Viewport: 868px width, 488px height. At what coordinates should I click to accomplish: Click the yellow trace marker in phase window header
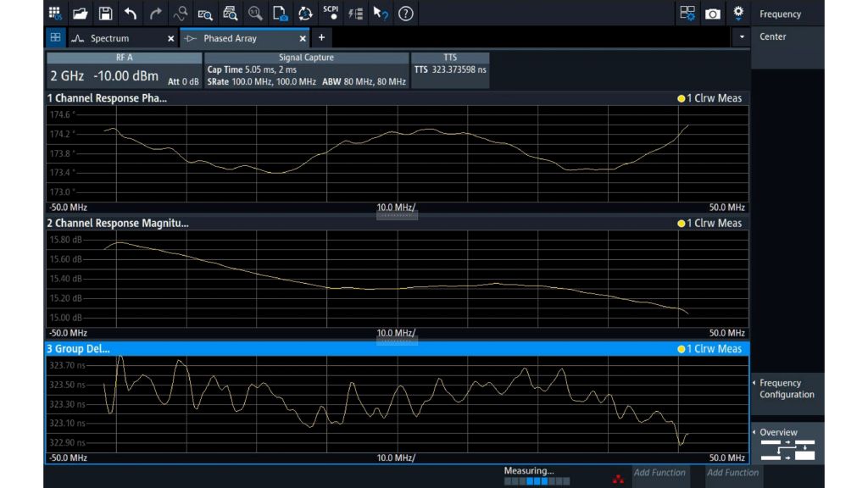click(681, 98)
